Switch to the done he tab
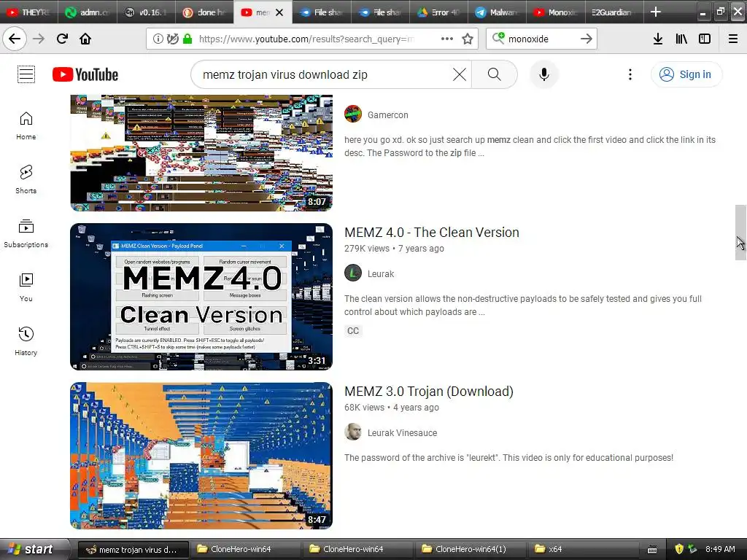747x560 pixels. click(x=204, y=12)
